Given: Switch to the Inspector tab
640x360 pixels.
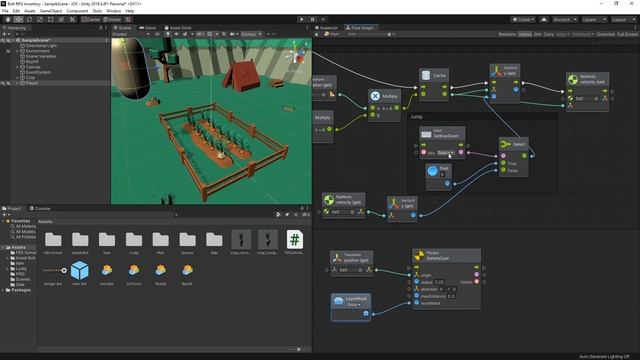Looking at the screenshot, I should point(326,28).
